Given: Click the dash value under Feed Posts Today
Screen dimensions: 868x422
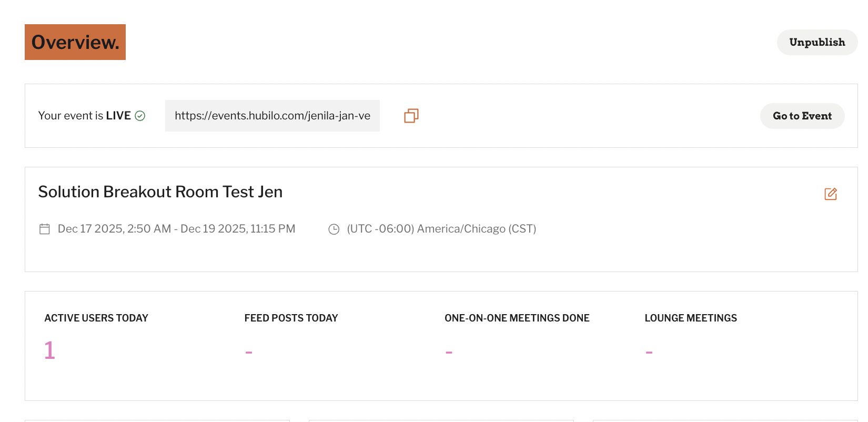Looking at the screenshot, I should click(249, 352).
